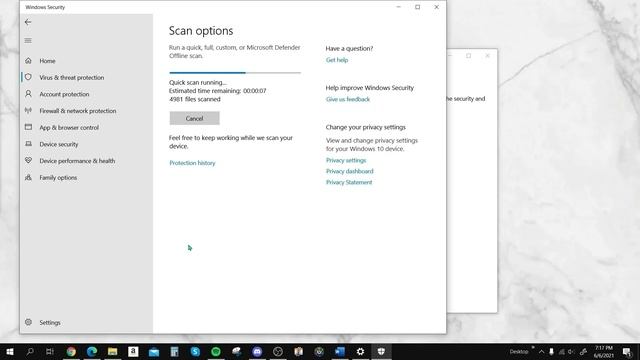The height and width of the screenshot is (360, 640).
Task: Click the person icon for Account protection
Action: 28,94
